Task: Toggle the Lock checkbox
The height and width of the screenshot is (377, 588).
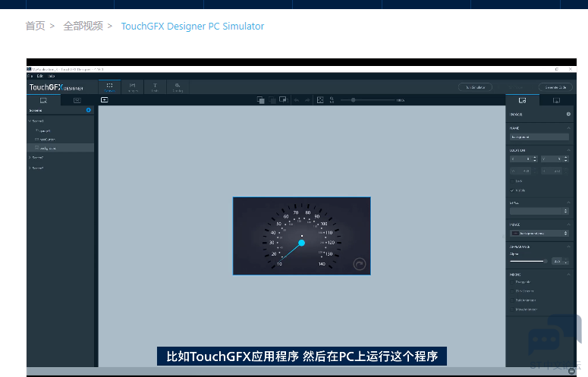Action: [x=512, y=181]
